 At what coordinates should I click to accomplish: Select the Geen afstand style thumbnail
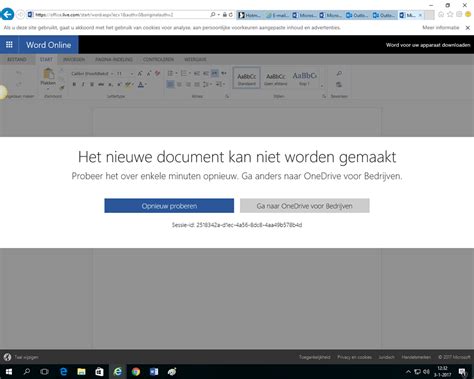276,78
